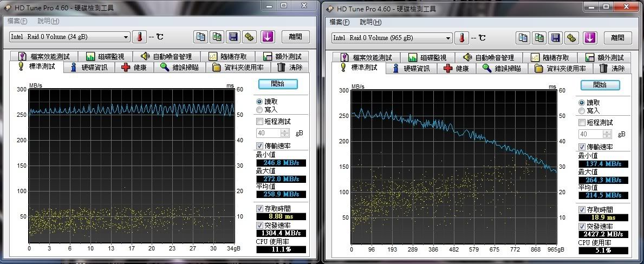This screenshot has width=644, height=264.
Task: Click short-stroke gB spinner in right window
Action: 607,134
